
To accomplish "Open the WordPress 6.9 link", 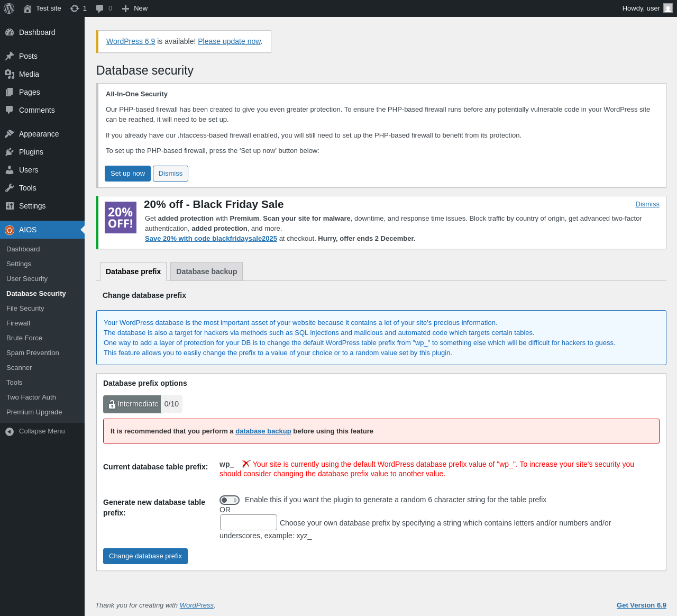I will (x=131, y=41).
